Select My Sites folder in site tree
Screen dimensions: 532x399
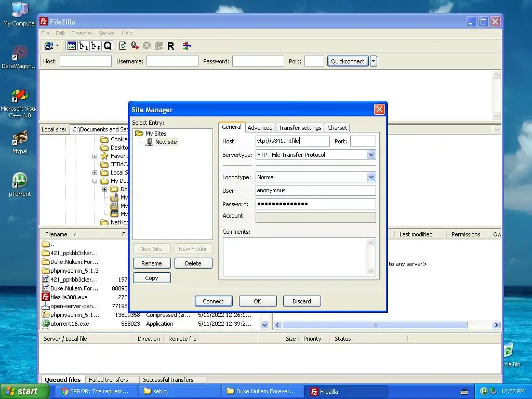(156, 134)
